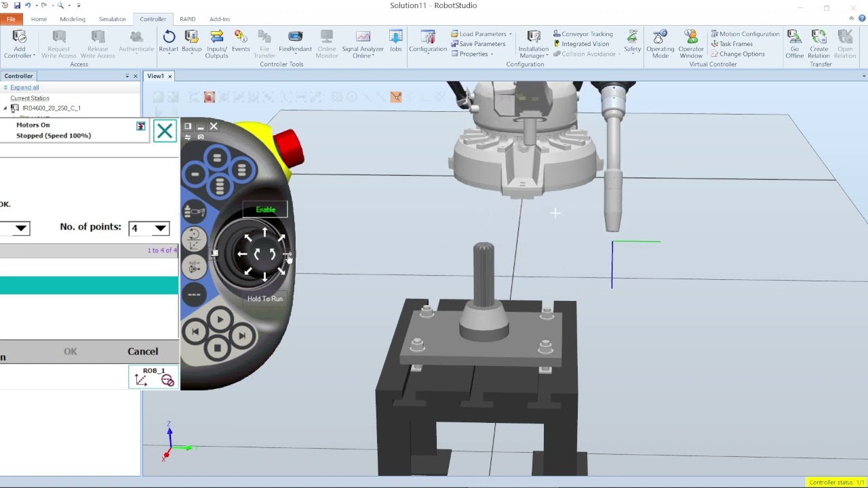868x488 pixels.
Task: Open Task Frames settings
Action: pyautogui.click(x=731, y=44)
